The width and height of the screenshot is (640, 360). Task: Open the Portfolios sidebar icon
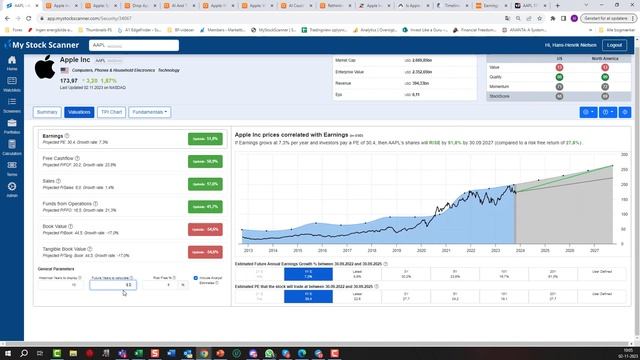pos(12,126)
